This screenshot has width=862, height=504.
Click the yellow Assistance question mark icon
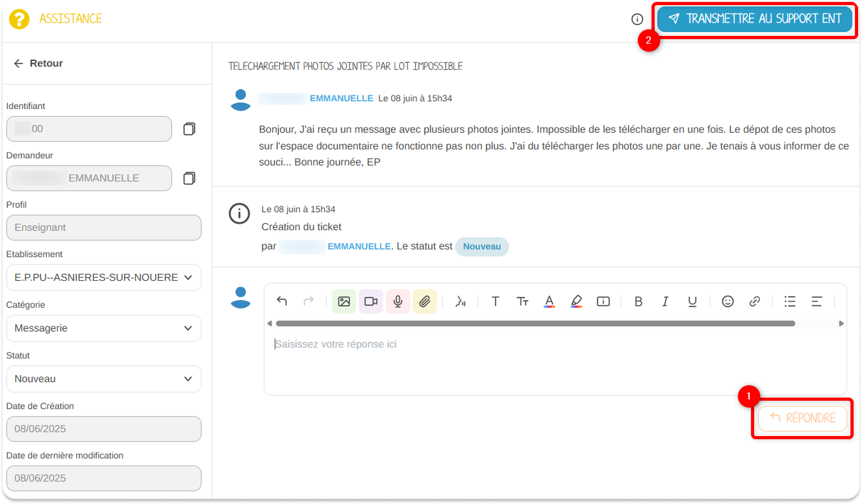click(19, 19)
